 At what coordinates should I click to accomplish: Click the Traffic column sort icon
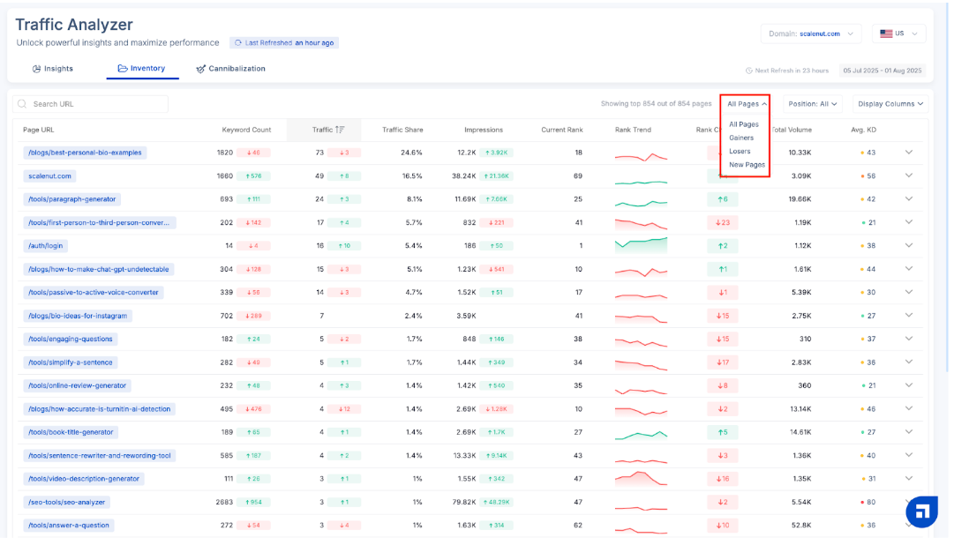(x=340, y=130)
